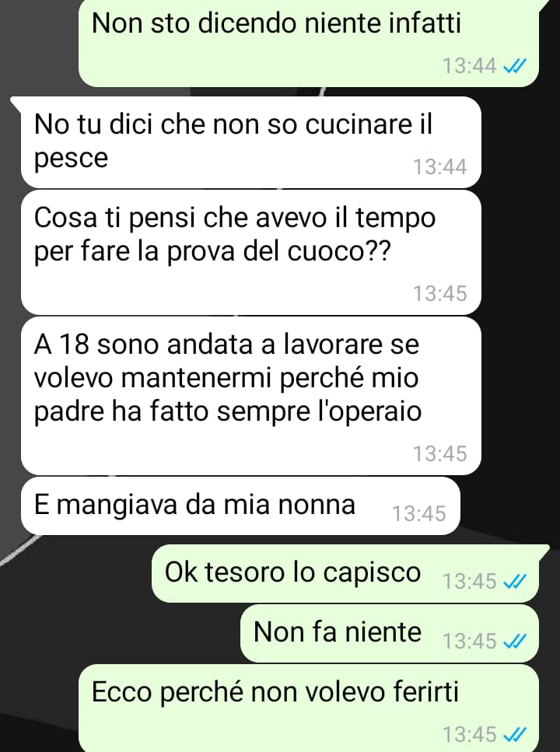Tap 13:45 timestamp under 'prova del cuoco' message
The width and height of the screenshot is (560, 752).
tap(440, 293)
